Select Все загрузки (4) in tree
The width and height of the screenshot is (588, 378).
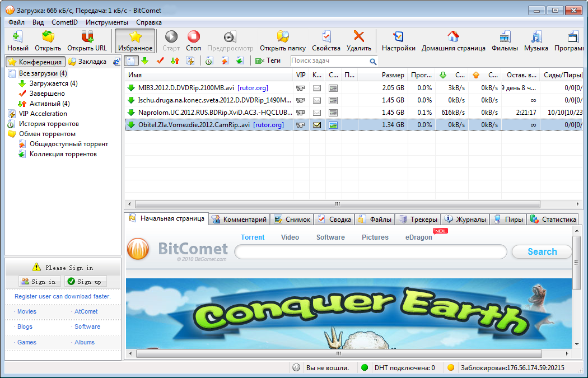click(x=43, y=73)
